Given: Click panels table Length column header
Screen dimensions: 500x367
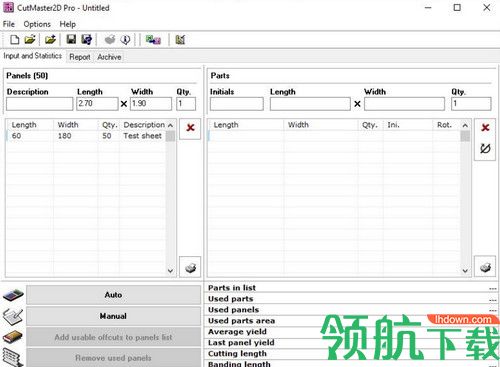Looking at the screenshot, I should (x=30, y=125).
